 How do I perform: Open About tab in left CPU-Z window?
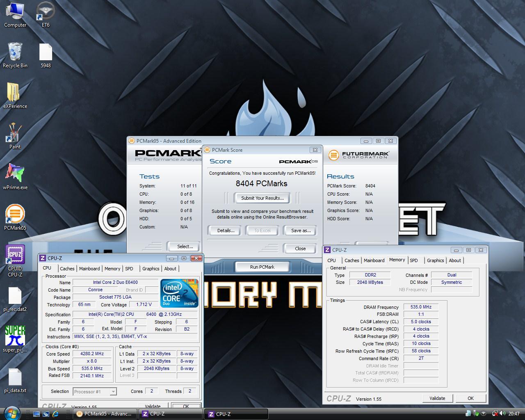[x=170, y=269]
